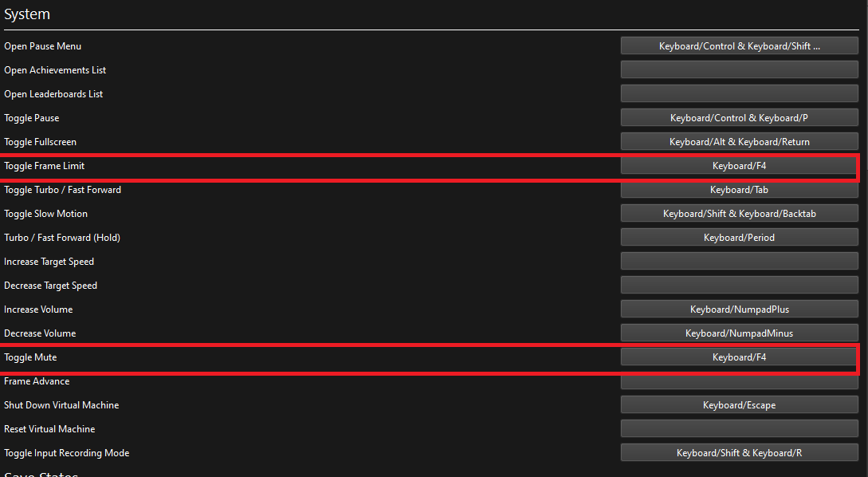The height and width of the screenshot is (477, 868).
Task: Click the right edge scrollbar
Action: point(865,239)
